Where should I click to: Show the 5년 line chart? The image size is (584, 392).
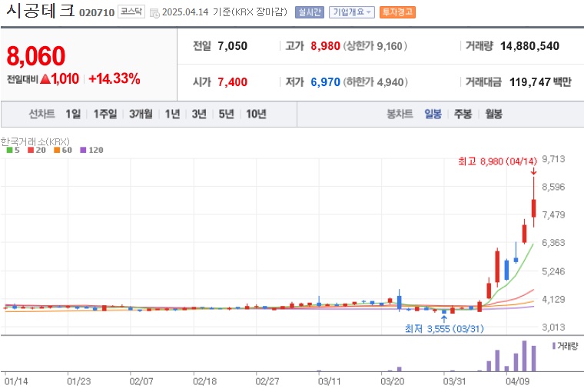click(226, 114)
